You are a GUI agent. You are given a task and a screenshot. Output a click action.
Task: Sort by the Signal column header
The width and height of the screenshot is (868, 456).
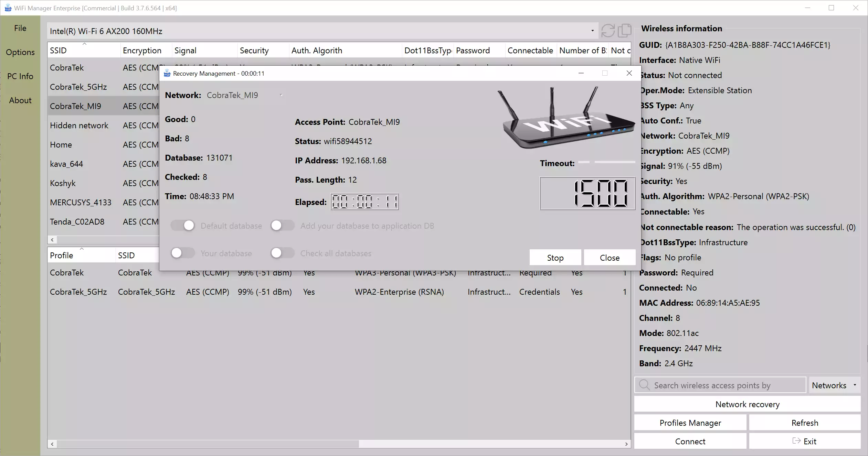pyautogui.click(x=205, y=51)
